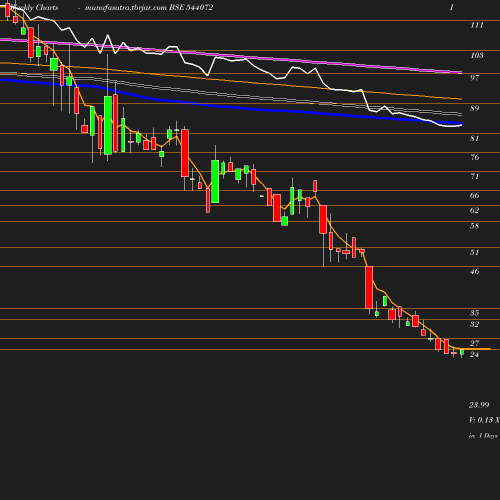
Task: Select the 35 price axis label
Action: coord(475,313)
